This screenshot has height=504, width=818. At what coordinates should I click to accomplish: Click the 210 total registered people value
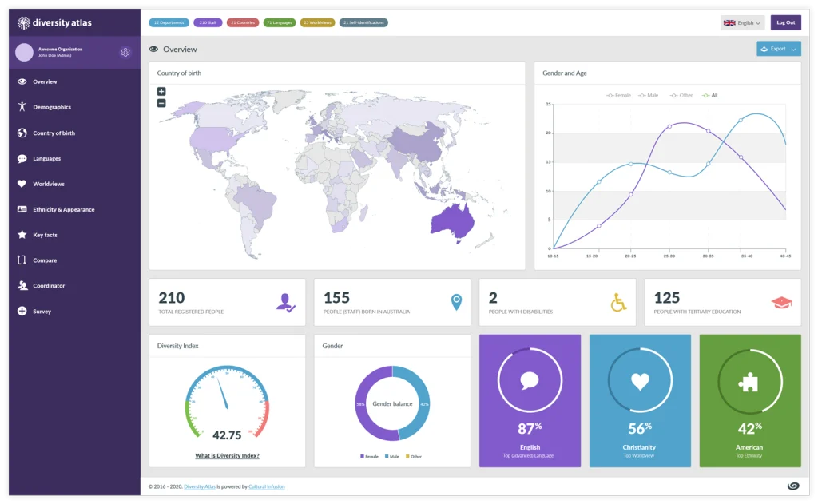point(171,298)
